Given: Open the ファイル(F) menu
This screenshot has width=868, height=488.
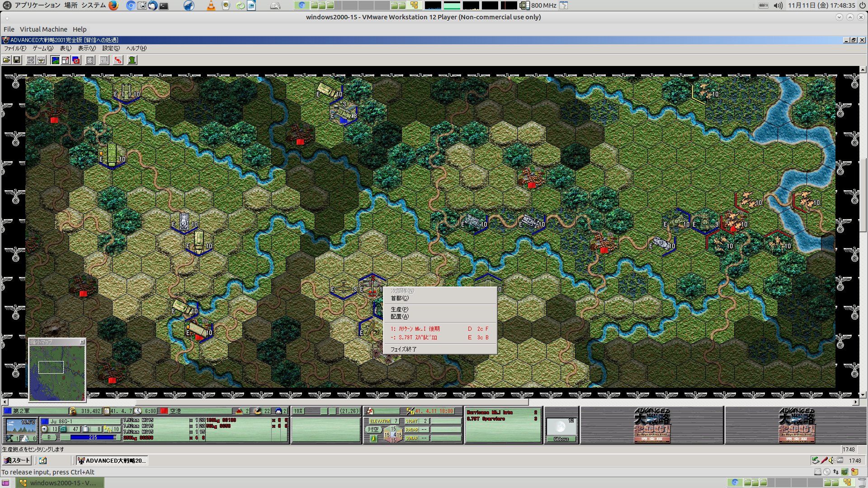Looking at the screenshot, I should tap(15, 48).
